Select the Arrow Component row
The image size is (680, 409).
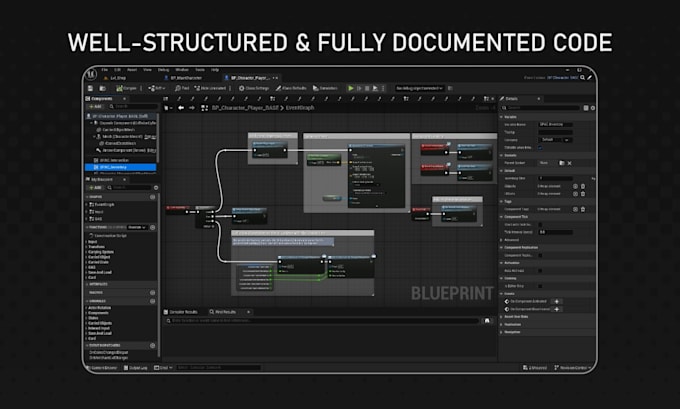coord(126,150)
